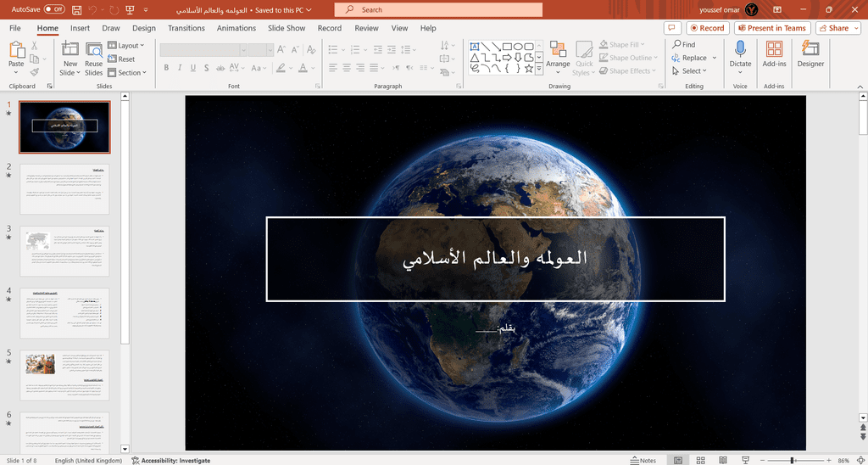Toggle AutoSave switch

(54, 10)
